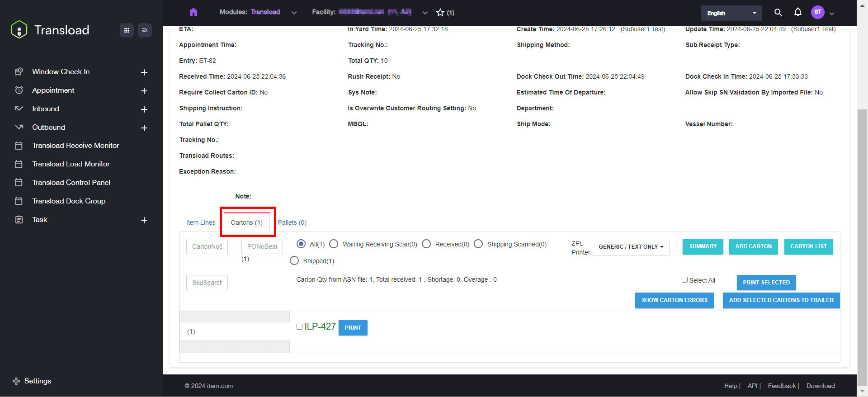The width and height of the screenshot is (868, 397).
Task: Open the search magnifier icon
Action: click(x=778, y=13)
